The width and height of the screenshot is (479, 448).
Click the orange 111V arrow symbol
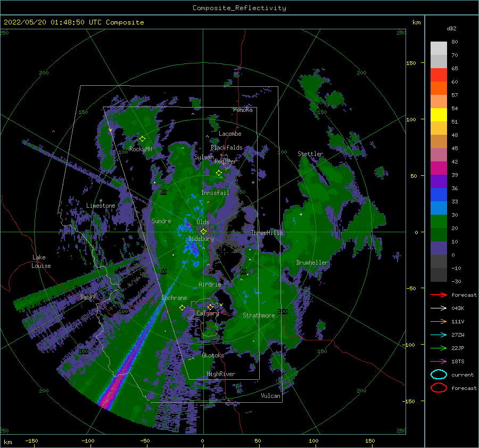point(439,321)
